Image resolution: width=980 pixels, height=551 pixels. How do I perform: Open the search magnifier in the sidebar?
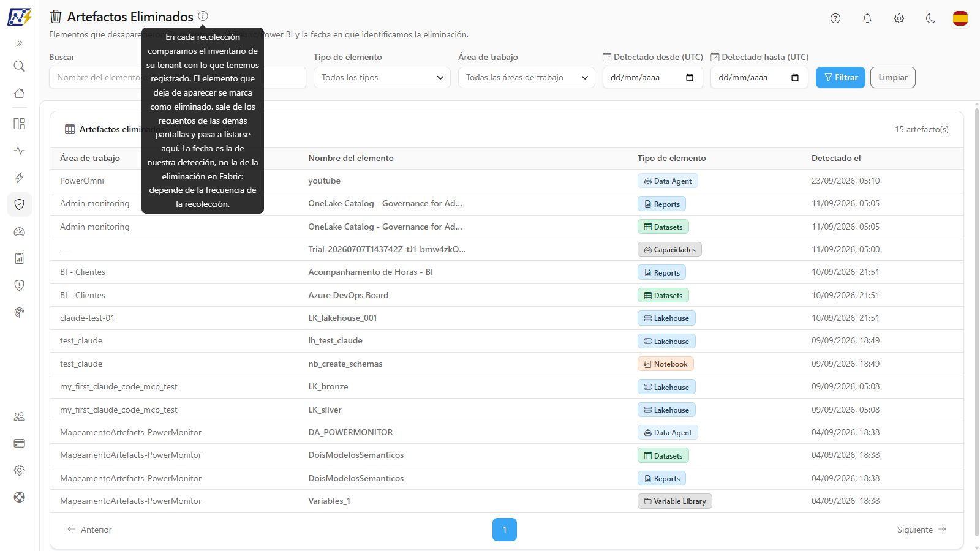(x=20, y=66)
